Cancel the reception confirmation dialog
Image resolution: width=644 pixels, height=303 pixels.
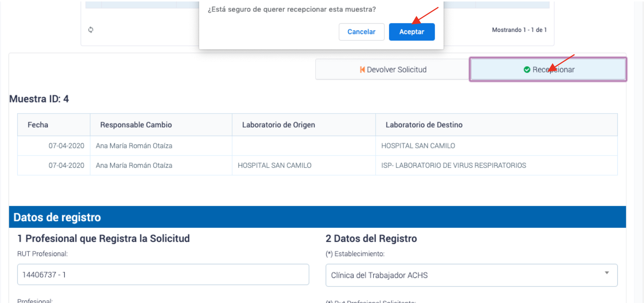click(x=361, y=32)
